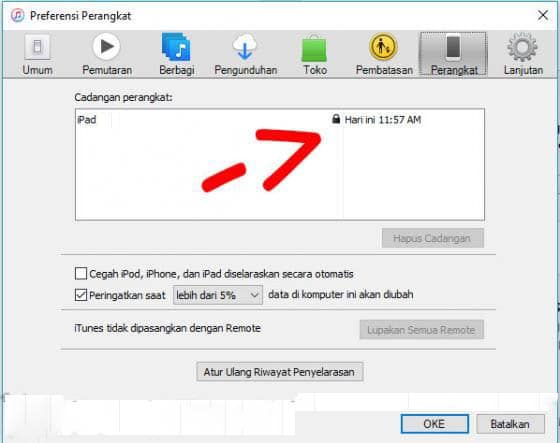The width and height of the screenshot is (560, 443).
Task: Click the dropdown arrow of percentage selector
Action: click(x=254, y=295)
